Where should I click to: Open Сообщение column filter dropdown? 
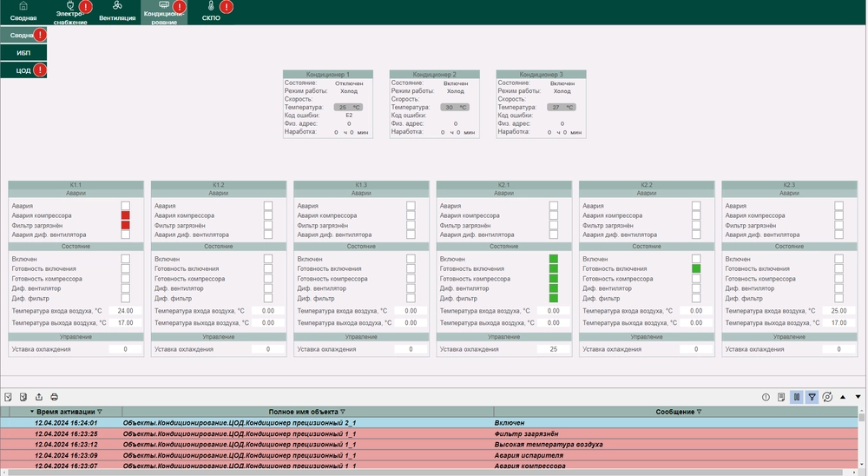[x=700, y=412]
